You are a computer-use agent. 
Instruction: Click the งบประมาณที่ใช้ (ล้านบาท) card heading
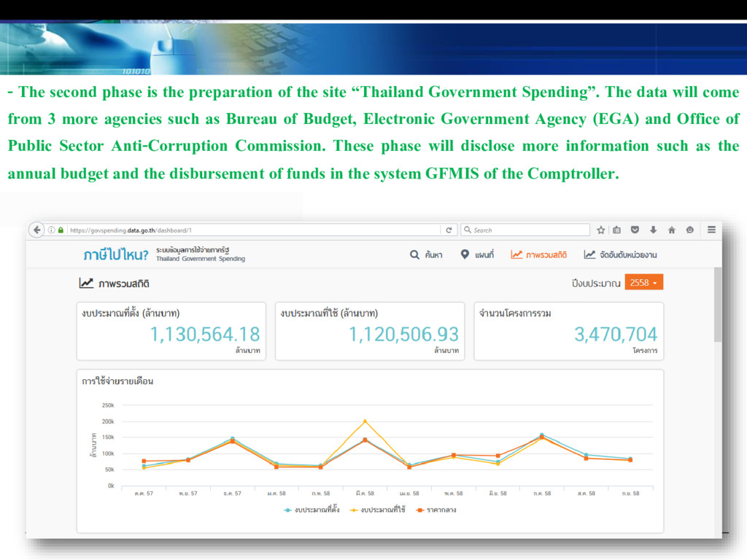(x=329, y=314)
